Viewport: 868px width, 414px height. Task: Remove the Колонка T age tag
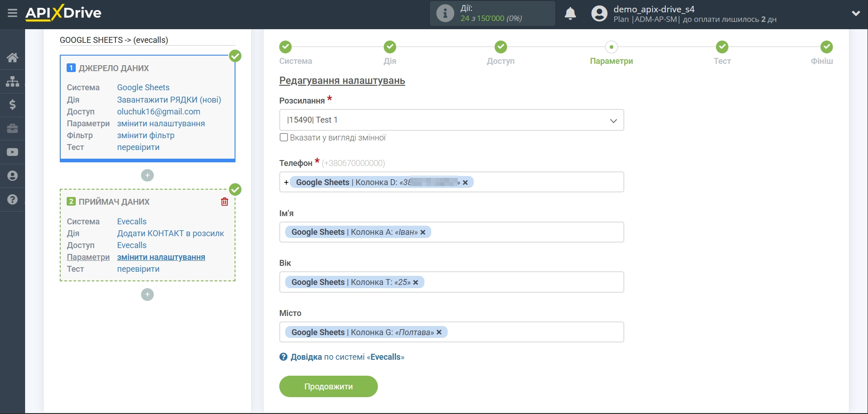[416, 282]
